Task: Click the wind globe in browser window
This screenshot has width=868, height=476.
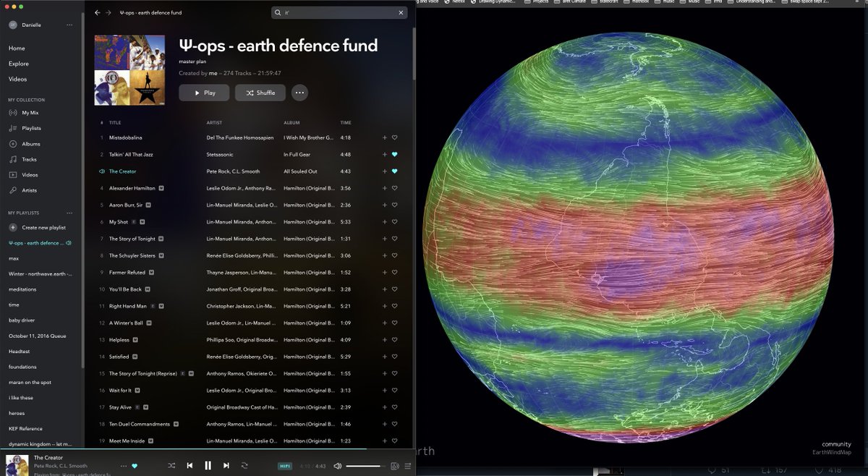Action: pos(628,237)
